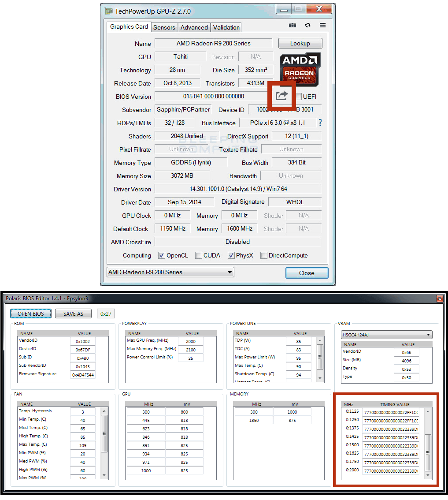Click the Driver Version field
Viewport: 448px width, 500px height.
click(238, 189)
